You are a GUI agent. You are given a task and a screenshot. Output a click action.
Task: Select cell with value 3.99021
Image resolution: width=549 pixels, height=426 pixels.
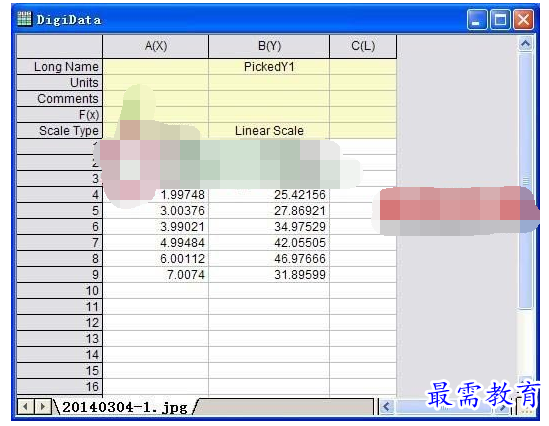point(155,227)
